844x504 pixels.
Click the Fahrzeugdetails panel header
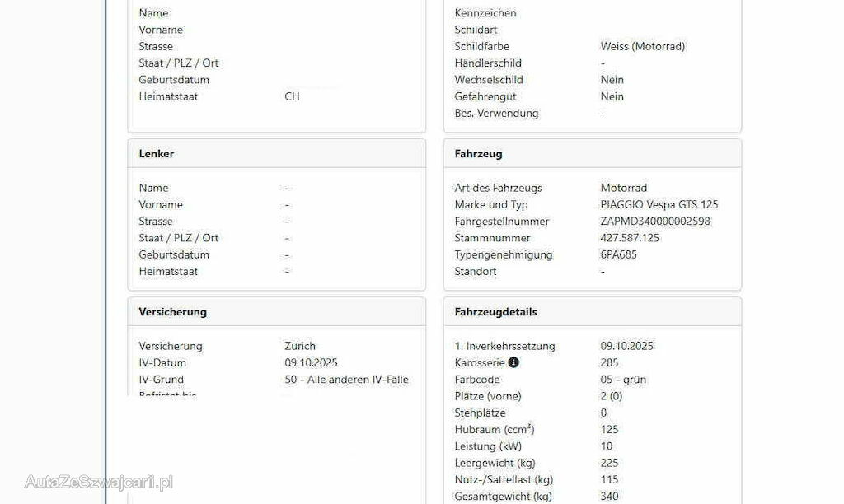click(495, 312)
